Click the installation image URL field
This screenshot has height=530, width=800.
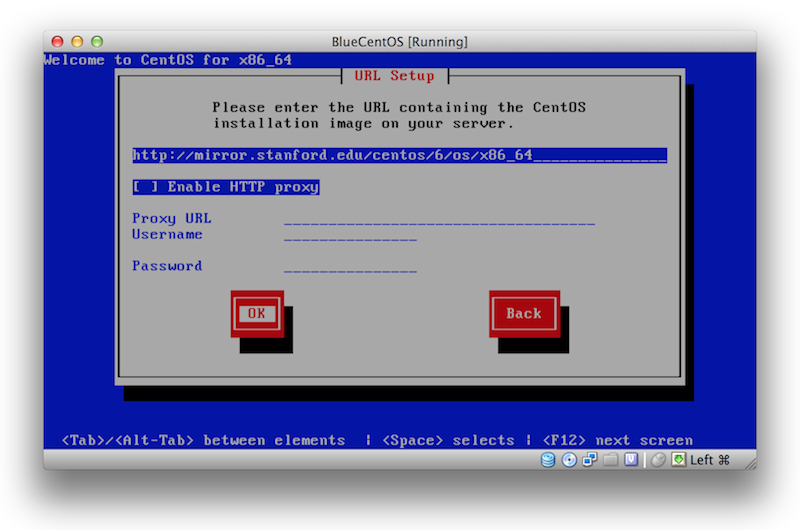point(399,155)
